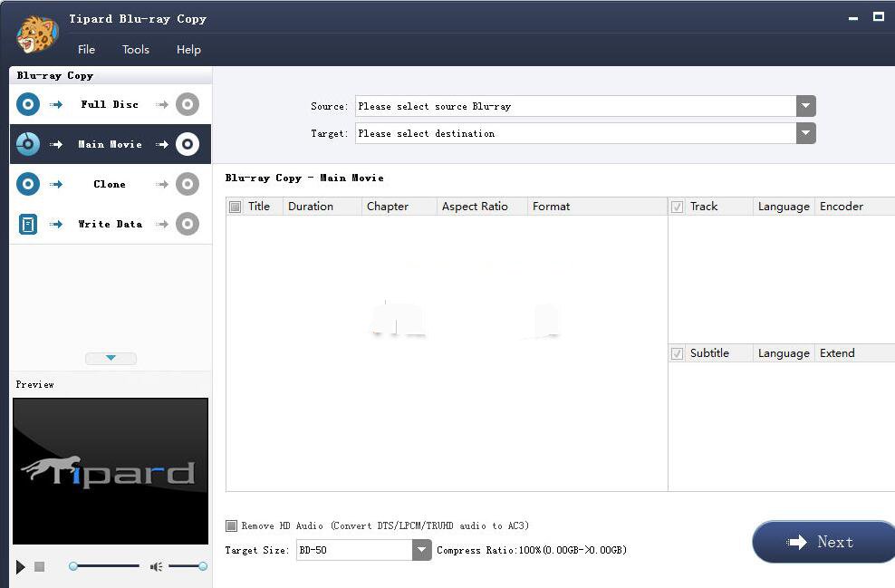Play the preview video
The height and width of the screenshot is (588, 895).
(x=21, y=567)
